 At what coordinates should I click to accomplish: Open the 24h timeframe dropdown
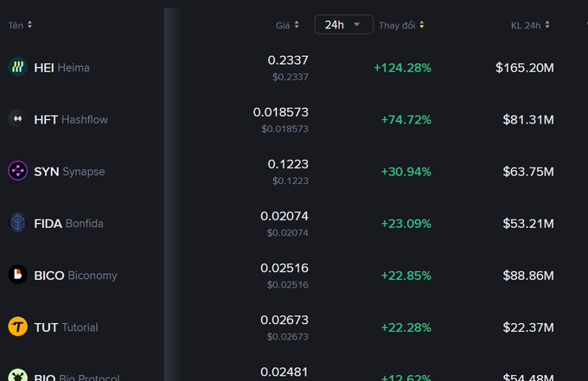(x=343, y=25)
